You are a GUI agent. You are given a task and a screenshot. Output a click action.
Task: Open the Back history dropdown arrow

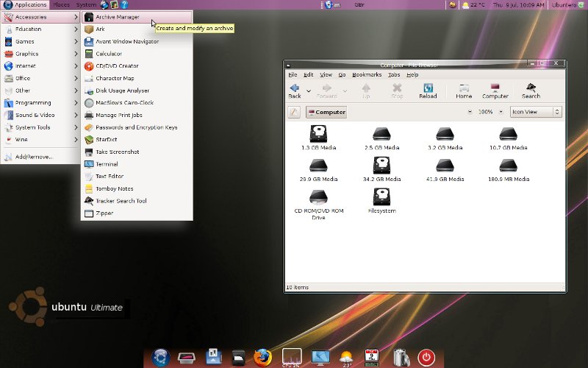coord(309,91)
